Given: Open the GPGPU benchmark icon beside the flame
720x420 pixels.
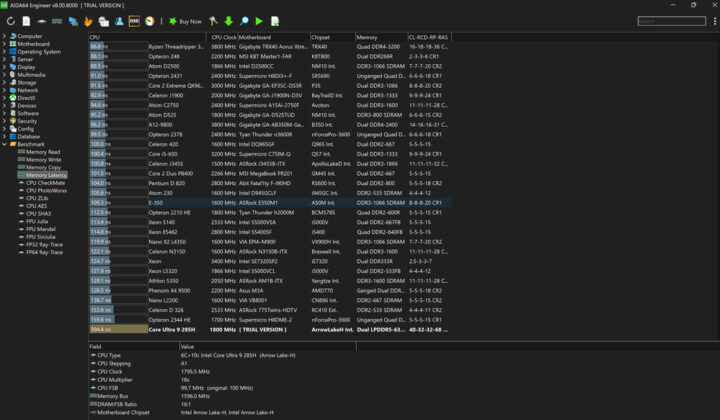Looking at the screenshot, I should 104,21.
